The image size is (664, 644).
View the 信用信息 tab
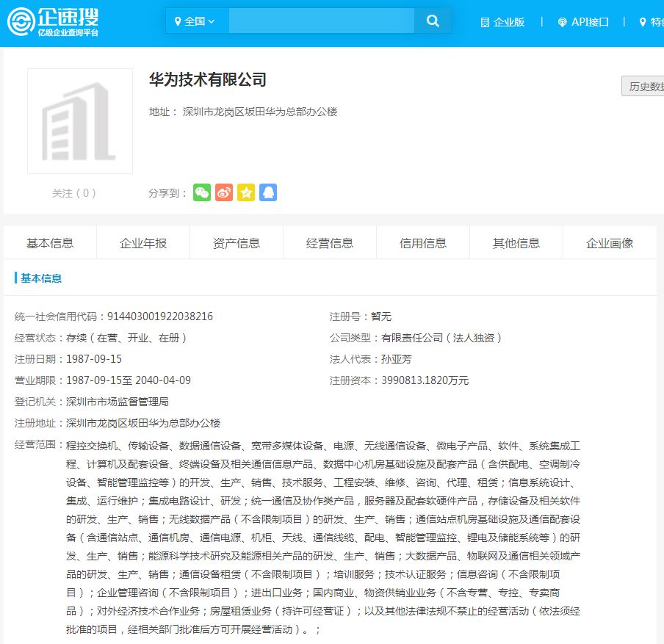coord(422,242)
